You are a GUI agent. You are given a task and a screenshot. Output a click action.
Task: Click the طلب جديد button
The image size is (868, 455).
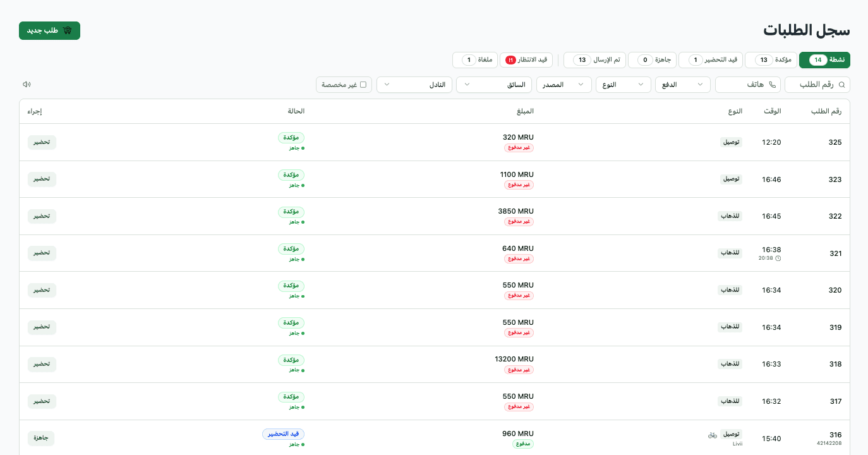click(x=49, y=30)
